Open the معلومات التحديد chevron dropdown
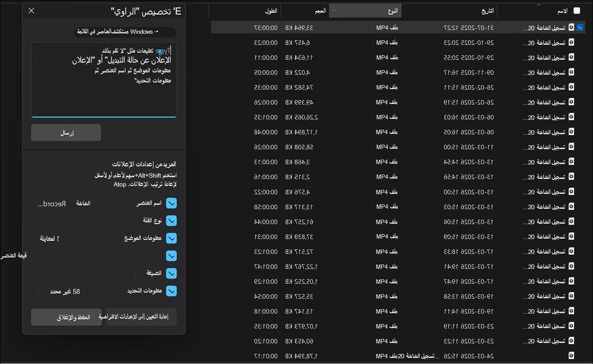Image resolution: width=593 pixels, height=364 pixels. 171,291
